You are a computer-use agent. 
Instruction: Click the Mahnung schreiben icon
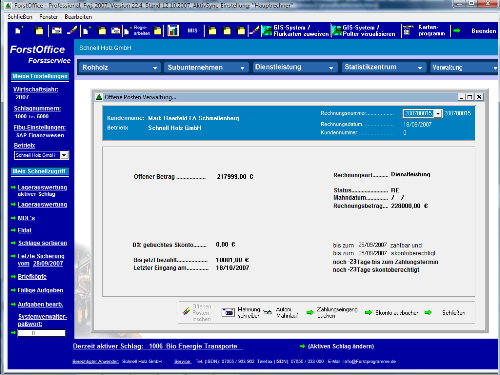point(228,312)
